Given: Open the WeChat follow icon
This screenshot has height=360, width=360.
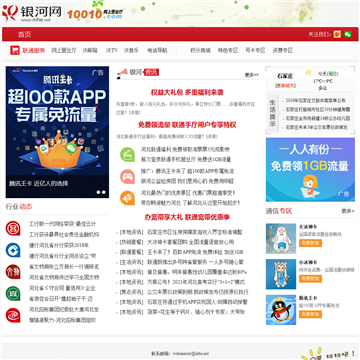Looking at the screenshot, I should [348, 34].
